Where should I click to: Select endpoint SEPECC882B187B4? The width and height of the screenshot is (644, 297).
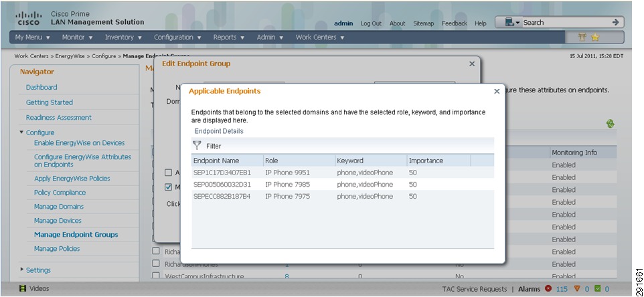[222, 197]
